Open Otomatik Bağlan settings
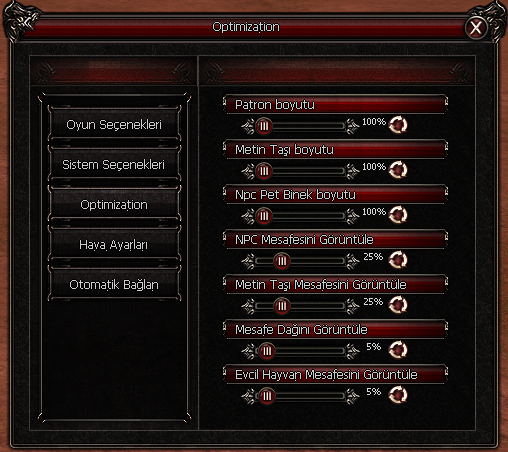This screenshot has width=508, height=452. pos(114,285)
